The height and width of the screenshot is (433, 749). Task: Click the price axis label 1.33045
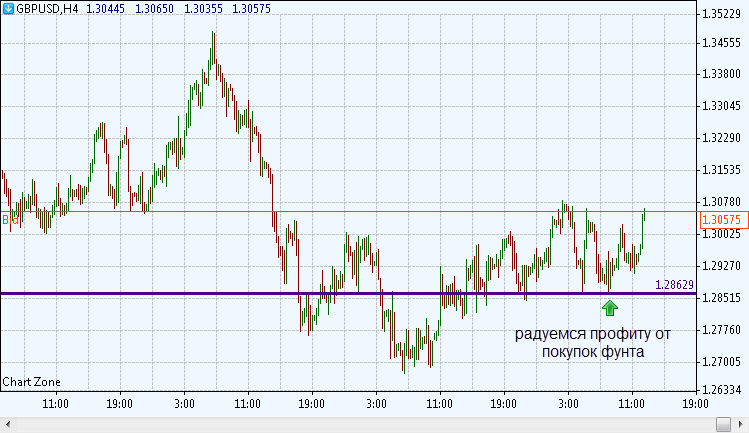pos(722,106)
